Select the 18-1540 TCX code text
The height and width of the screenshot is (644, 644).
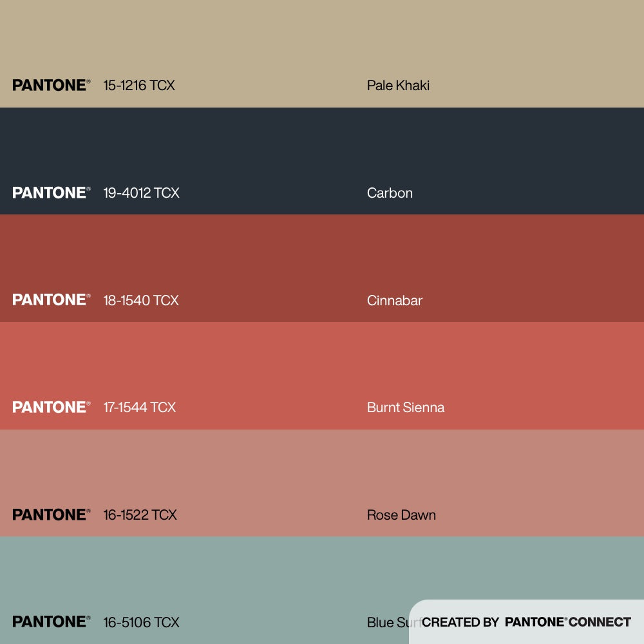pyautogui.click(x=141, y=300)
